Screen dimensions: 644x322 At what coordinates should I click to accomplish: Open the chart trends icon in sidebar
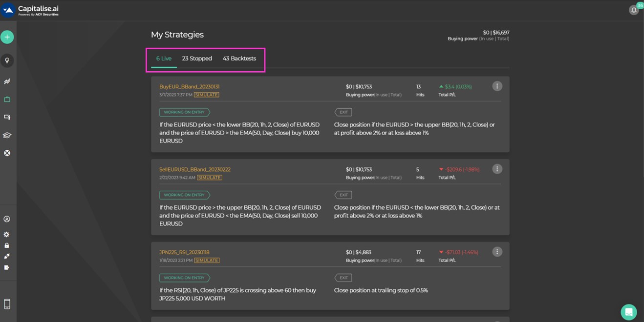(7, 81)
